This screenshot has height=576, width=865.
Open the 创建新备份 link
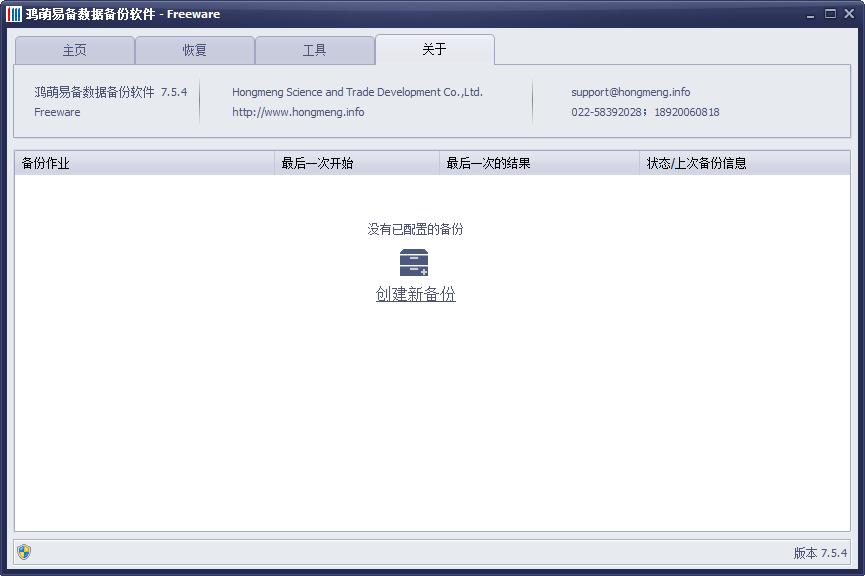(x=415, y=294)
